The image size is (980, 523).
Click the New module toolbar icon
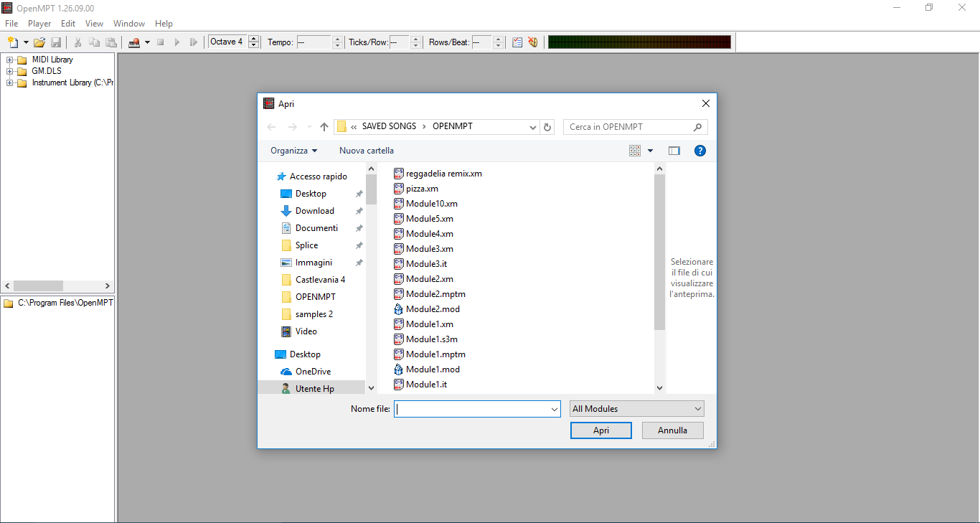click(13, 42)
